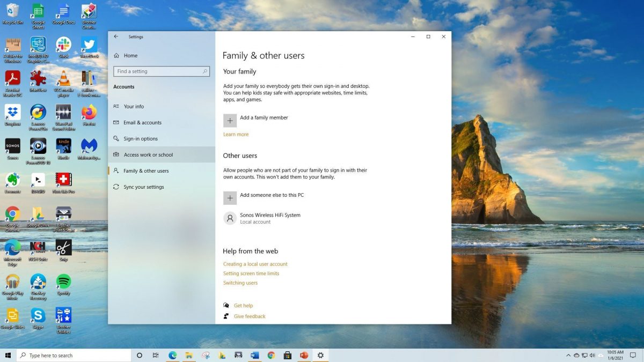The image size is (644, 362).
Task: Open Firefox from the desktop shortcut
Action: coord(89,113)
